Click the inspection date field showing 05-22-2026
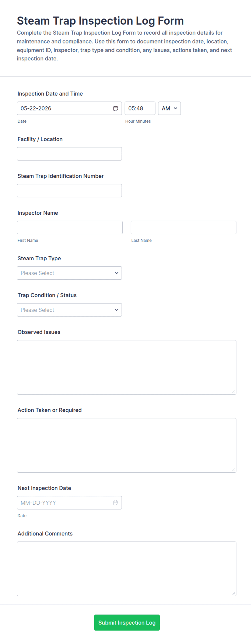The height and width of the screenshot is (644, 251). pyautogui.click(x=65, y=108)
